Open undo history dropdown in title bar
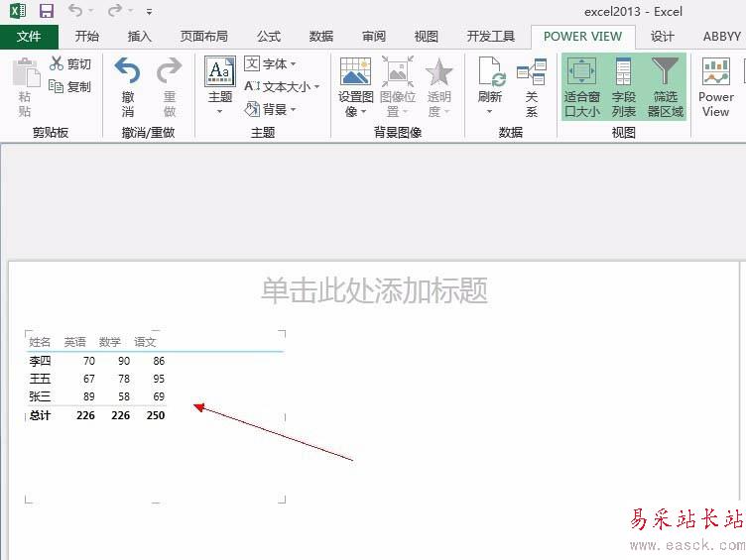The height and width of the screenshot is (560, 746). (90, 11)
